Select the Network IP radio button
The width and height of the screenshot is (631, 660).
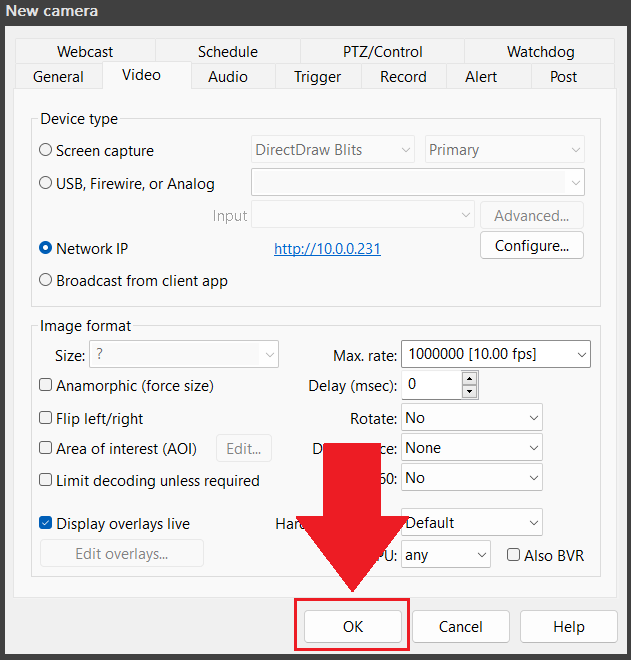[45, 248]
